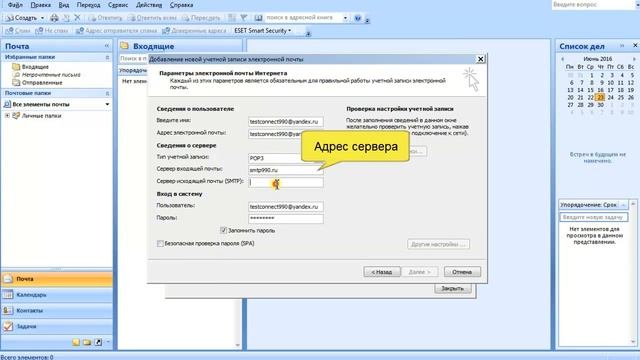Viewport: 640px width, 360px height.
Task: Click the Не спам toolbar button
Action: [x=52, y=31]
